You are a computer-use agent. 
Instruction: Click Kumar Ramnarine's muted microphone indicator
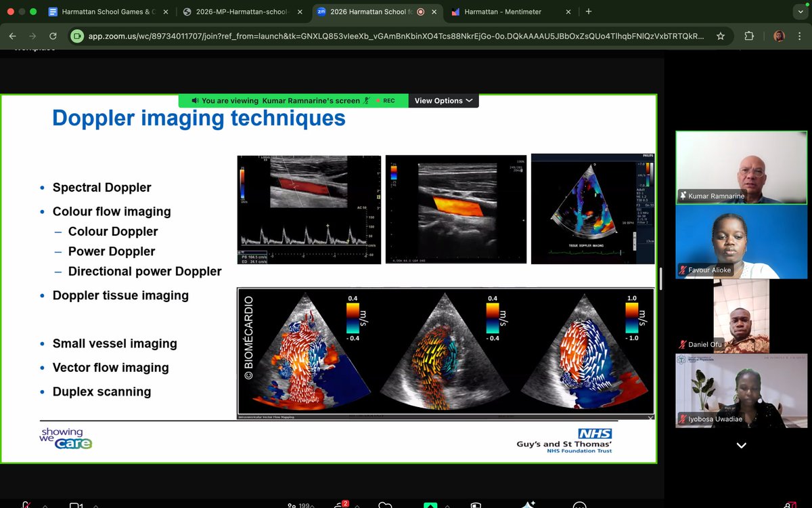pyautogui.click(x=682, y=195)
